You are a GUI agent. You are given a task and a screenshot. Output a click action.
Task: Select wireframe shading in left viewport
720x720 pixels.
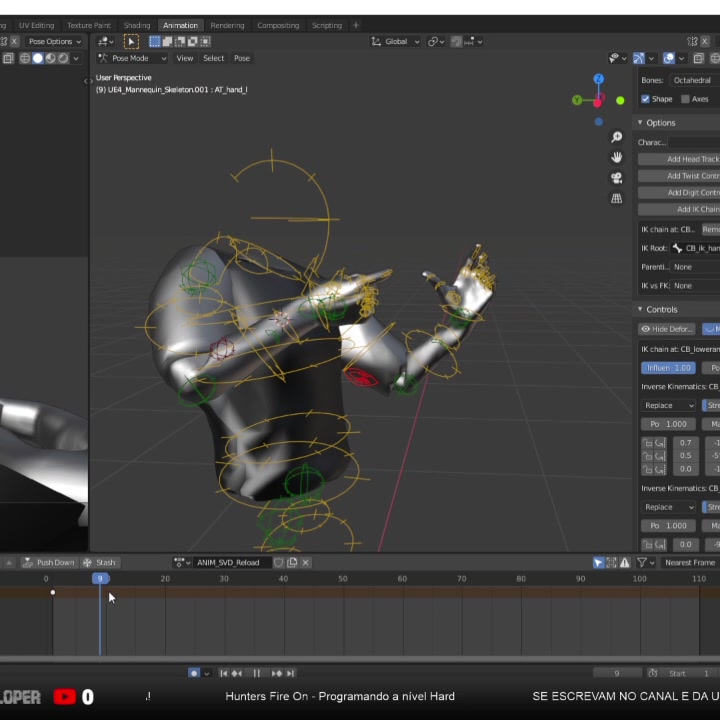pyautogui.click(x=25, y=58)
